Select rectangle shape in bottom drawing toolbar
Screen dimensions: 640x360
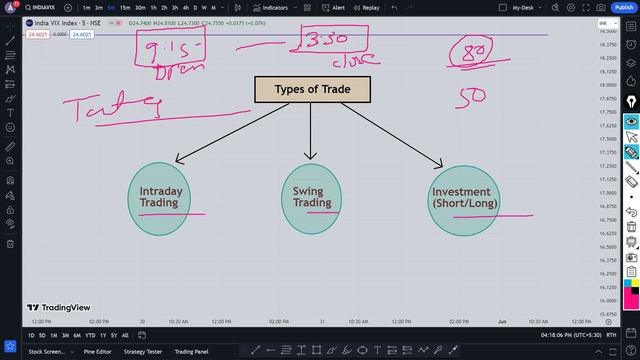pyautogui.click(x=316, y=350)
